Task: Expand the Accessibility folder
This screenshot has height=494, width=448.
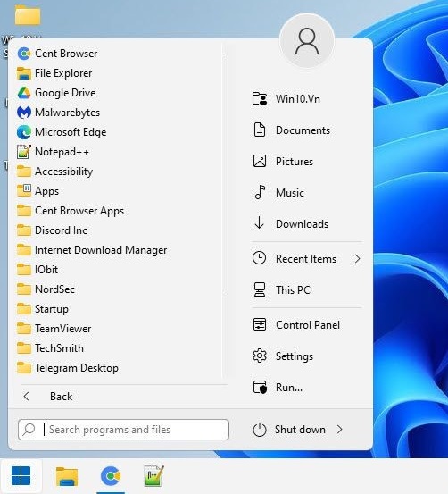Action: 54,172
